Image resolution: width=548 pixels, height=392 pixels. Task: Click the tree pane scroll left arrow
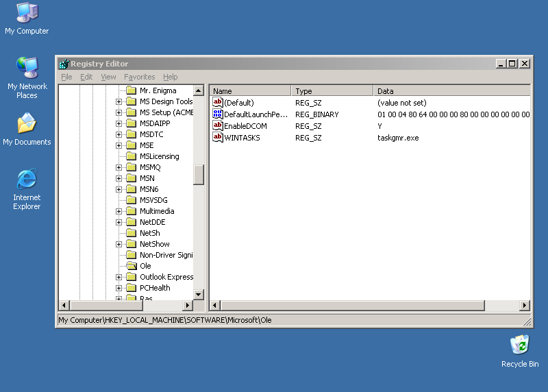coord(64,305)
